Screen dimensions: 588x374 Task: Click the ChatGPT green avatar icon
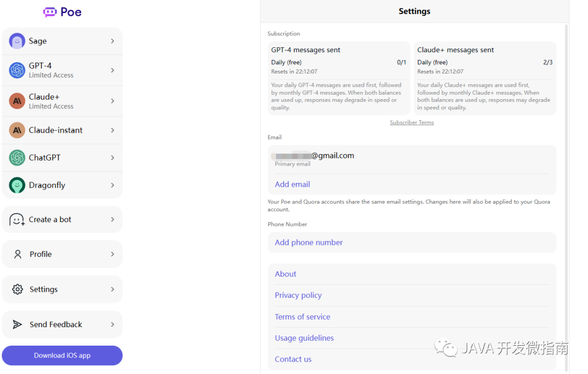[17, 158]
